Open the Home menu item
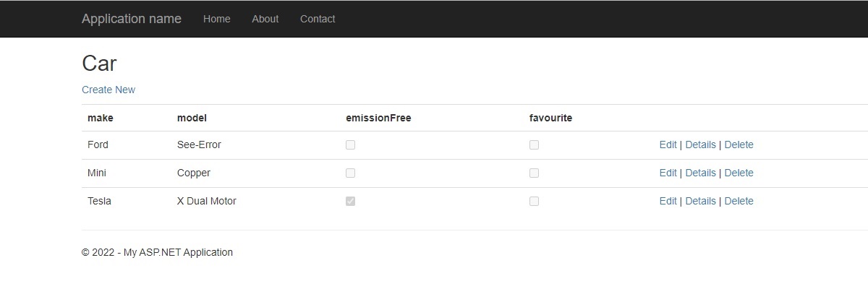The image size is (868, 289). pos(216,19)
